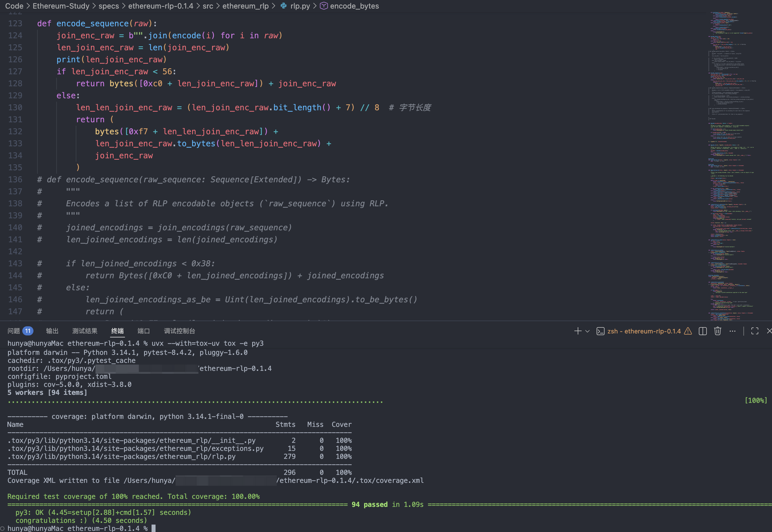Click the ethereum_rlp breadcrumb folder
The height and width of the screenshot is (532, 772).
[x=245, y=6]
